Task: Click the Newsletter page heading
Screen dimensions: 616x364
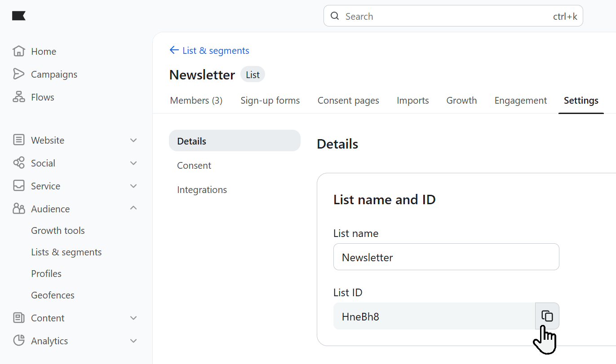Action: [x=202, y=75]
